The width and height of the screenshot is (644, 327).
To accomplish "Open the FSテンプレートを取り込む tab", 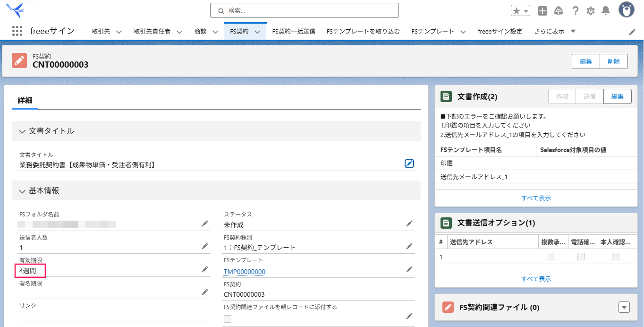I will pyautogui.click(x=363, y=31).
